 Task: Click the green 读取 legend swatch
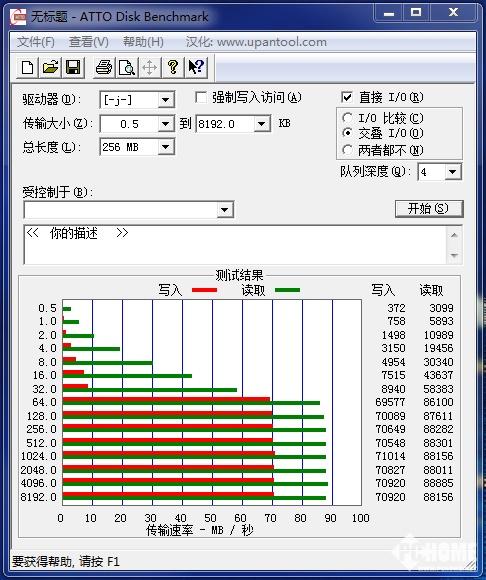pos(287,290)
